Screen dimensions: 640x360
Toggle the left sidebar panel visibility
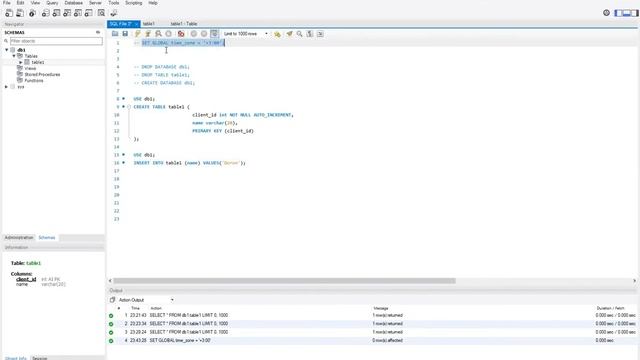618,13
